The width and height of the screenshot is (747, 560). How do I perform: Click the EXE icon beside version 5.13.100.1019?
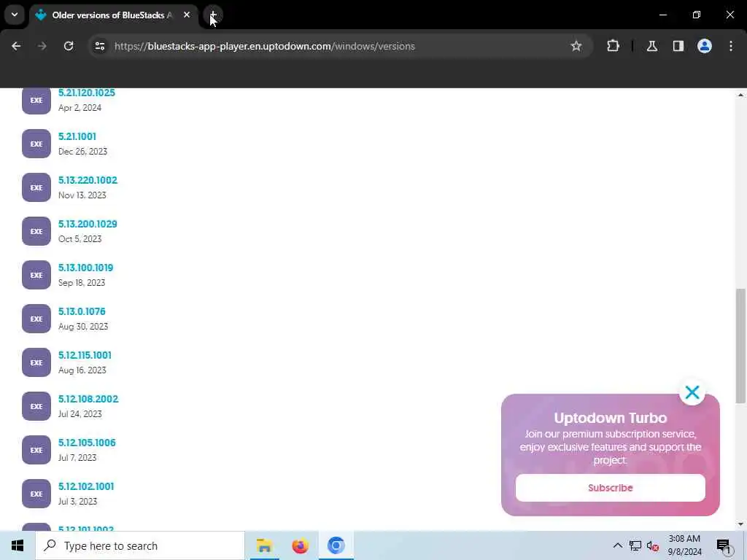pos(36,275)
